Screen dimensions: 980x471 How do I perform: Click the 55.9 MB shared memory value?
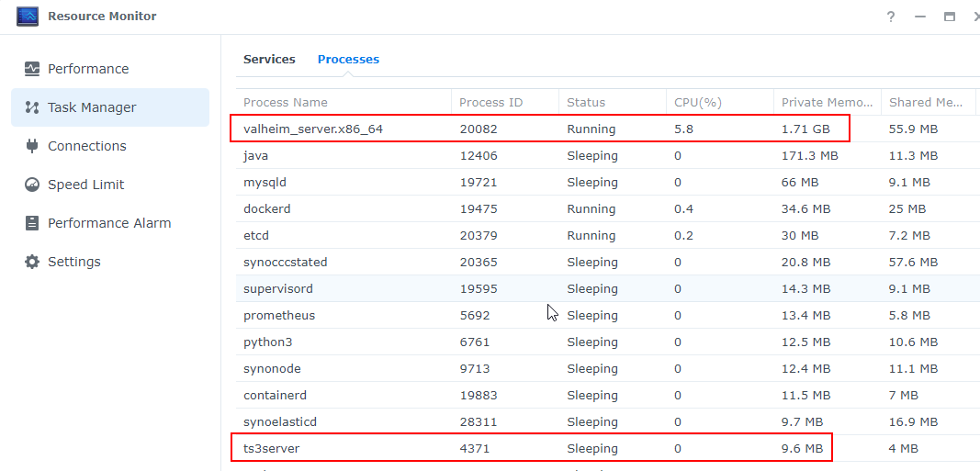(x=914, y=129)
